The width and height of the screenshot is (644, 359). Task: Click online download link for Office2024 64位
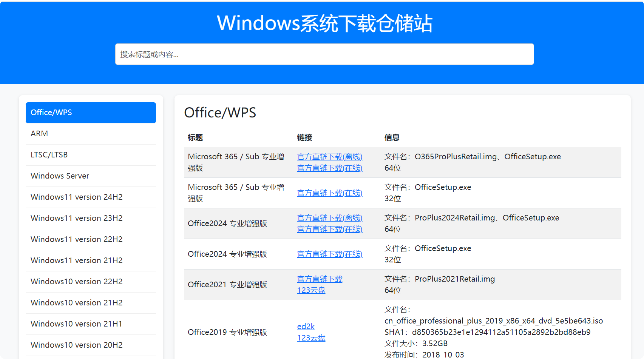330,229
